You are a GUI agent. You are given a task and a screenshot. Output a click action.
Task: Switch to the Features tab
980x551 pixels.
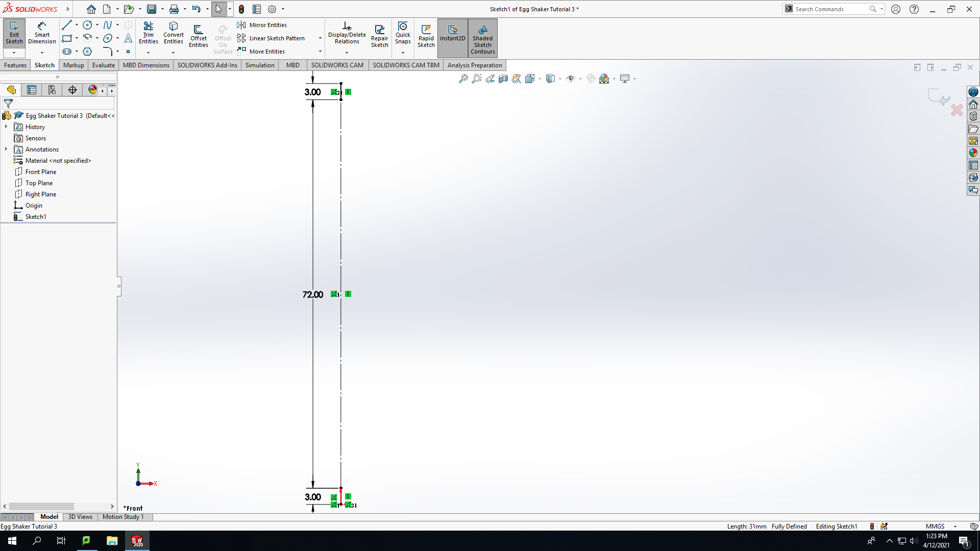[x=15, y=65]
